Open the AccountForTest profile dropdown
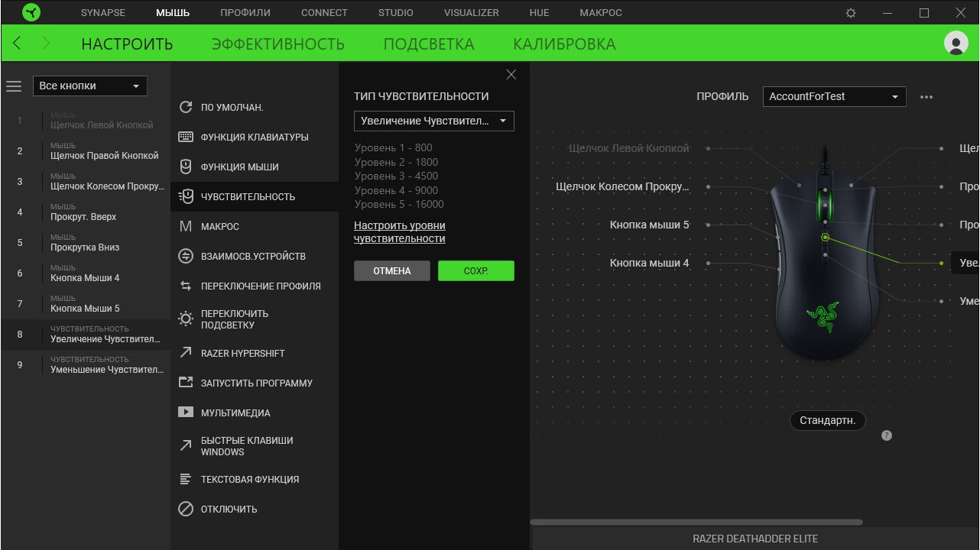 (834, 97)
